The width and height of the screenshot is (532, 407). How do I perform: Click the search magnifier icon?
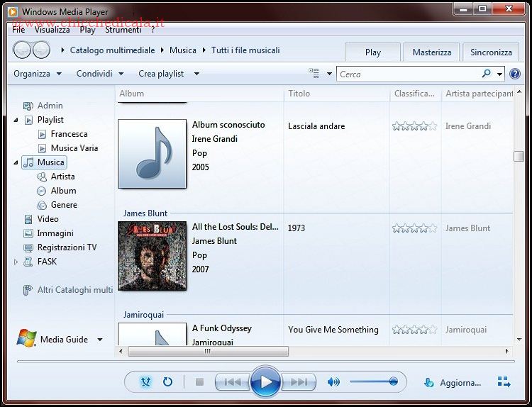click(x=486, y=74)
